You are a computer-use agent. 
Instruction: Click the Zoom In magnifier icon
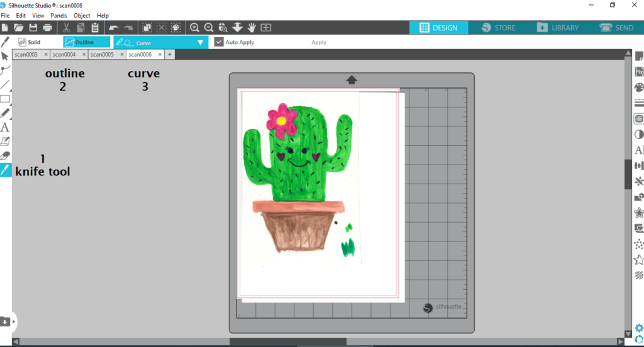pos(195,28)
